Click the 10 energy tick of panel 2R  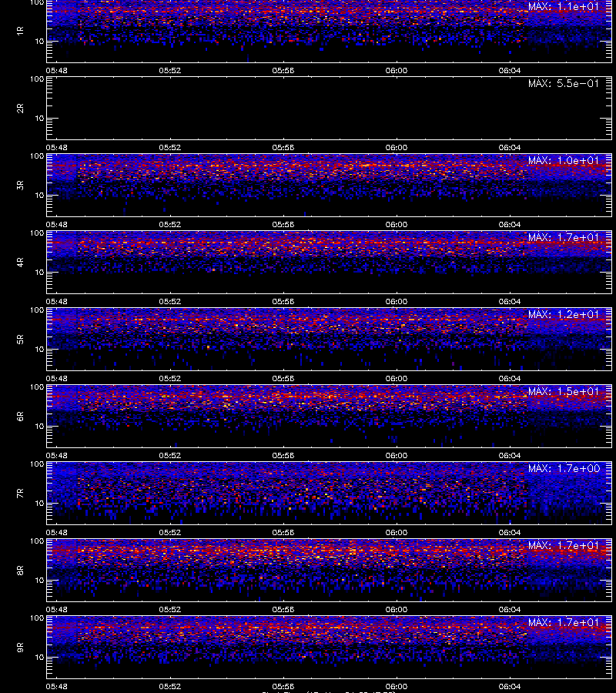click(x=39, y=119)
